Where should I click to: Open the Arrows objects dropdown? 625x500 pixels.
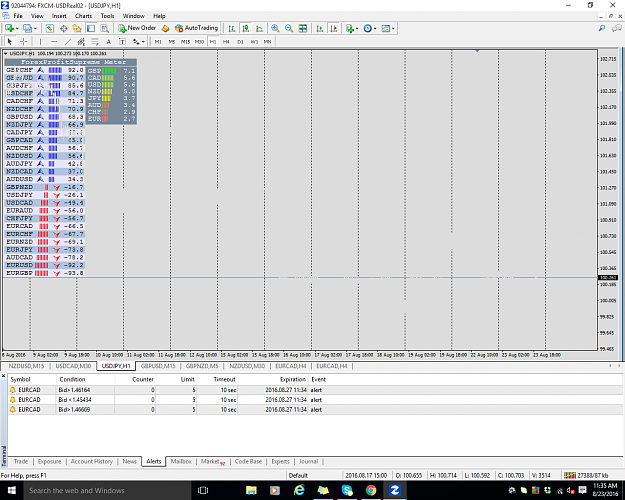pos(138,41)
